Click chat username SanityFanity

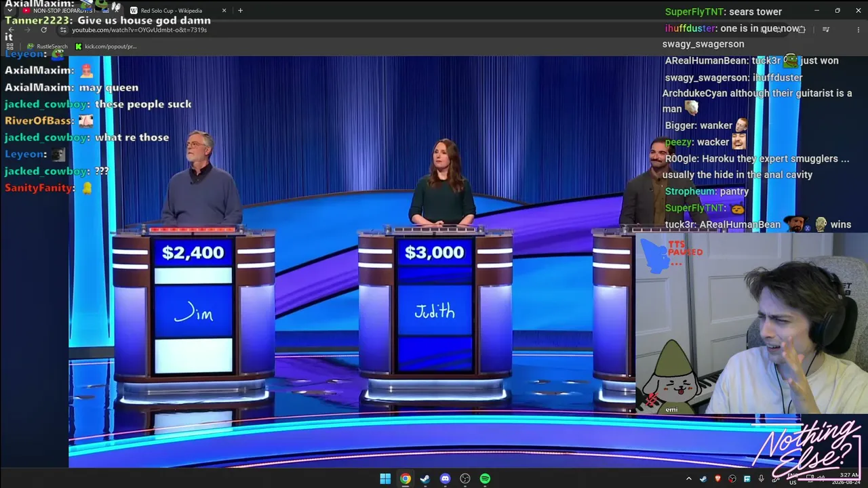click(x=39, y=188)
